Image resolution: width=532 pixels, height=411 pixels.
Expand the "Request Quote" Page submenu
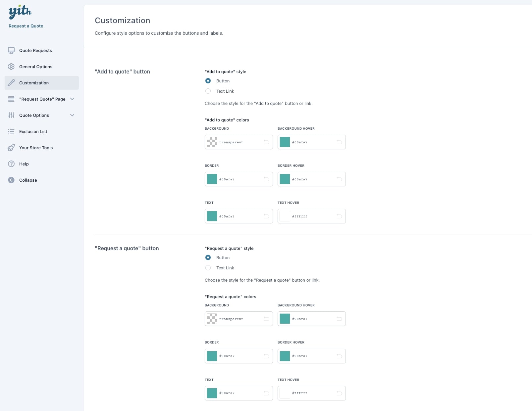(x=72, y=99)
